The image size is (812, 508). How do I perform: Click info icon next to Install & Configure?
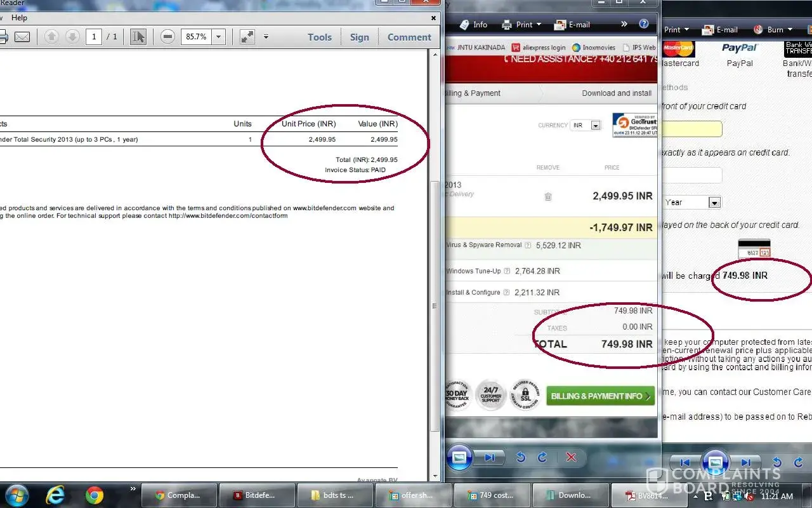coord(506,293)
